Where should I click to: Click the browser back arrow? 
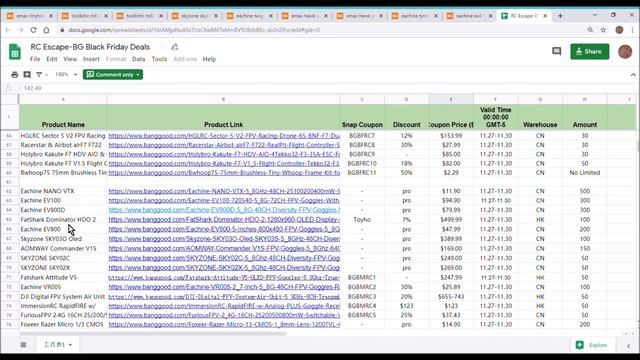[x=8, y=30]
